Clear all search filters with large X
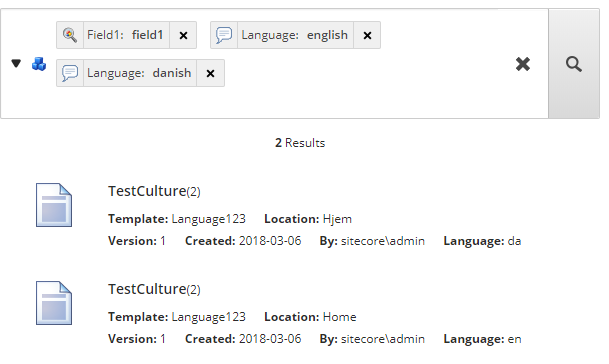Screen dimensions: 609x364 pos(523,64)
